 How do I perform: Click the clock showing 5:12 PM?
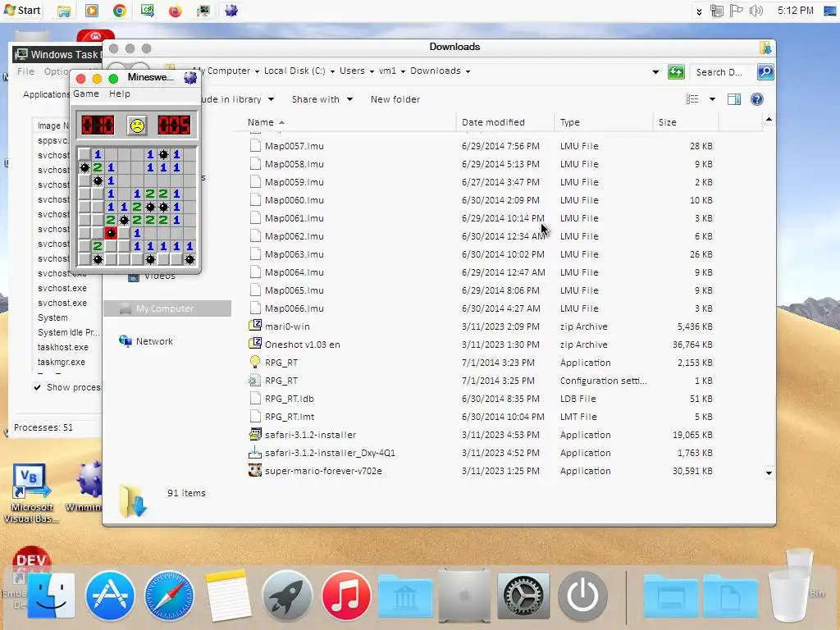pos(795,11)
